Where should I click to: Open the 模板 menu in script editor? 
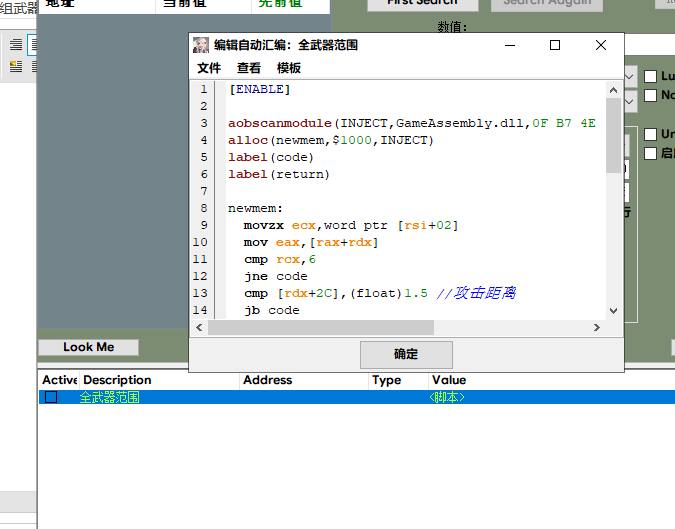pos(288,68)
